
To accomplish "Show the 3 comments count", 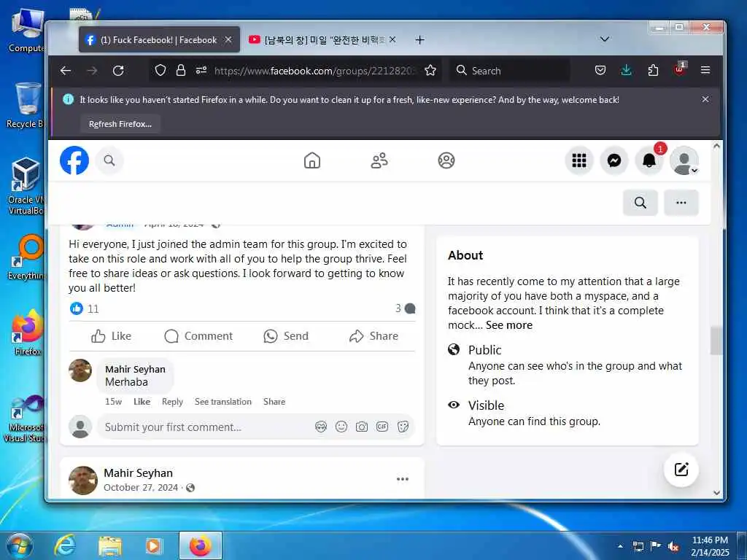I will 405,308.
